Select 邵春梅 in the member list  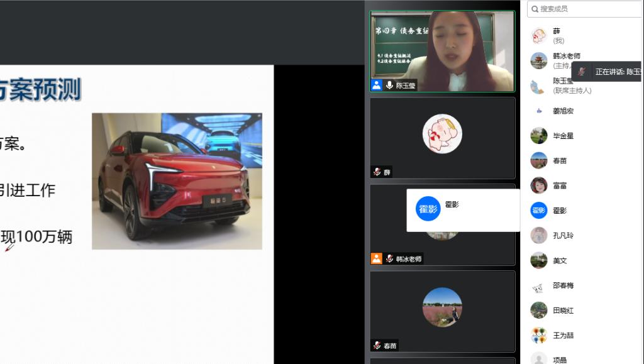pos(563,285)
